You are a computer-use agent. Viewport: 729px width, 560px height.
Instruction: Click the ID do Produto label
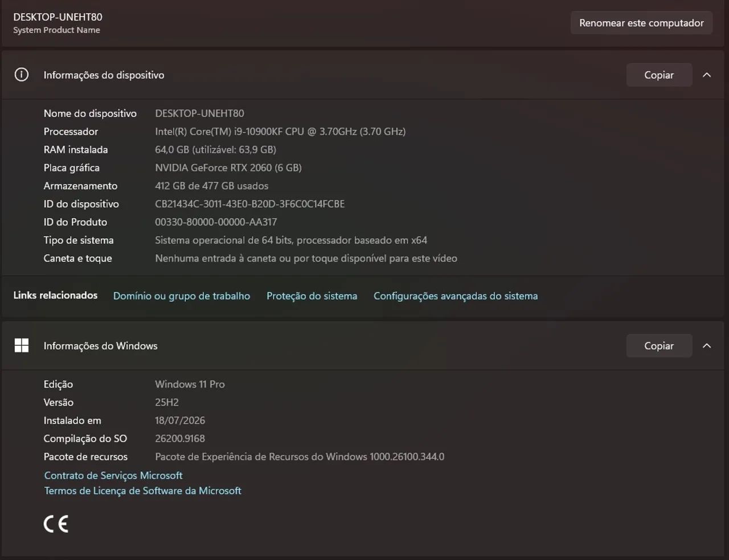(75, 222)
